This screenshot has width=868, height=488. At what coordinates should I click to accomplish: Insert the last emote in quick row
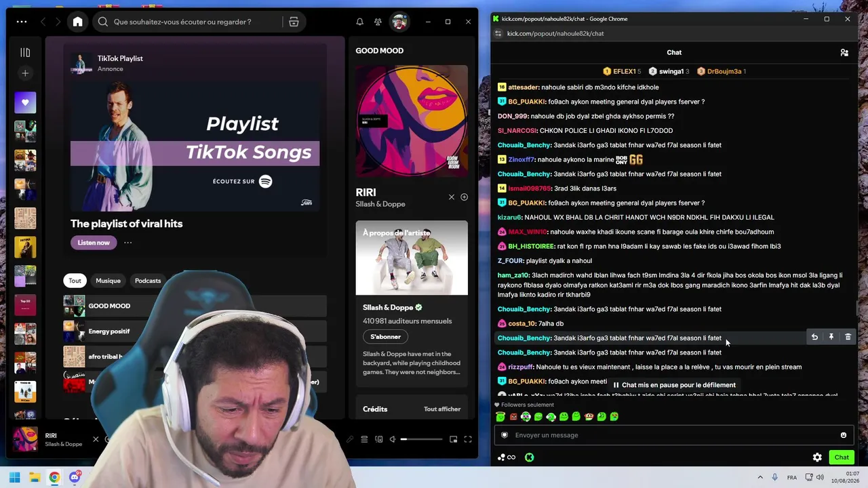pyautogui.click(x=614, y=417)
